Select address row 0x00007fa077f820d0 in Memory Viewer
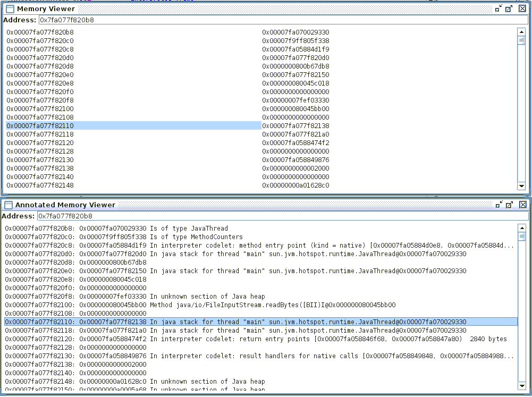The image size is (532, 397). (x=40, y=58)
